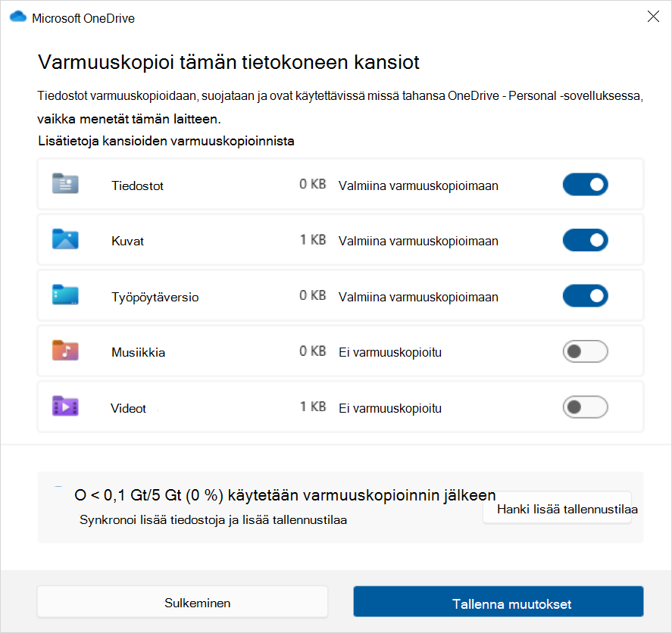Select the Kuvat folder label

tap(127, 241)
